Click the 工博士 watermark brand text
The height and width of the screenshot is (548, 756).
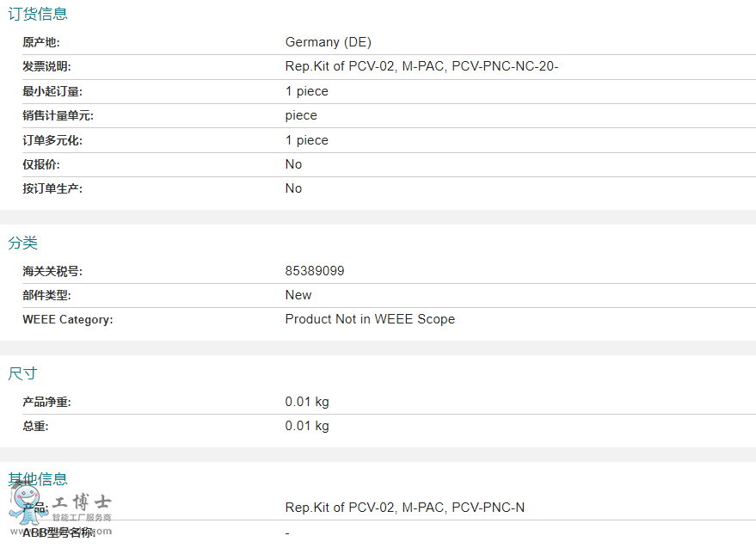82,502
